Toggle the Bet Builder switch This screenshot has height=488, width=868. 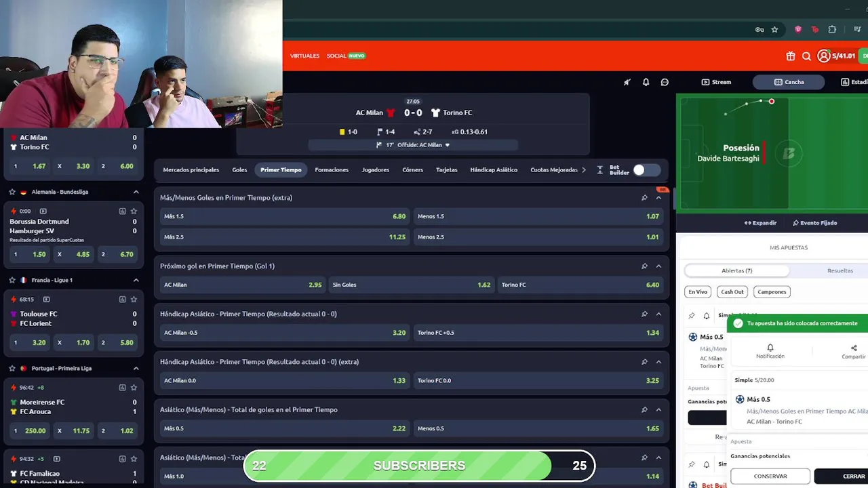point(646,170)
